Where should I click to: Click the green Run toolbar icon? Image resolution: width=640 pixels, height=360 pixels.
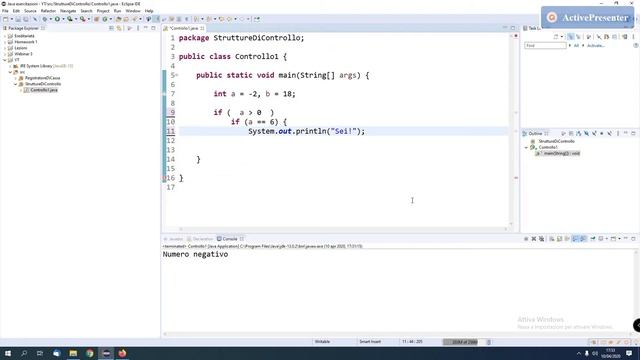(x=57, y=19)
